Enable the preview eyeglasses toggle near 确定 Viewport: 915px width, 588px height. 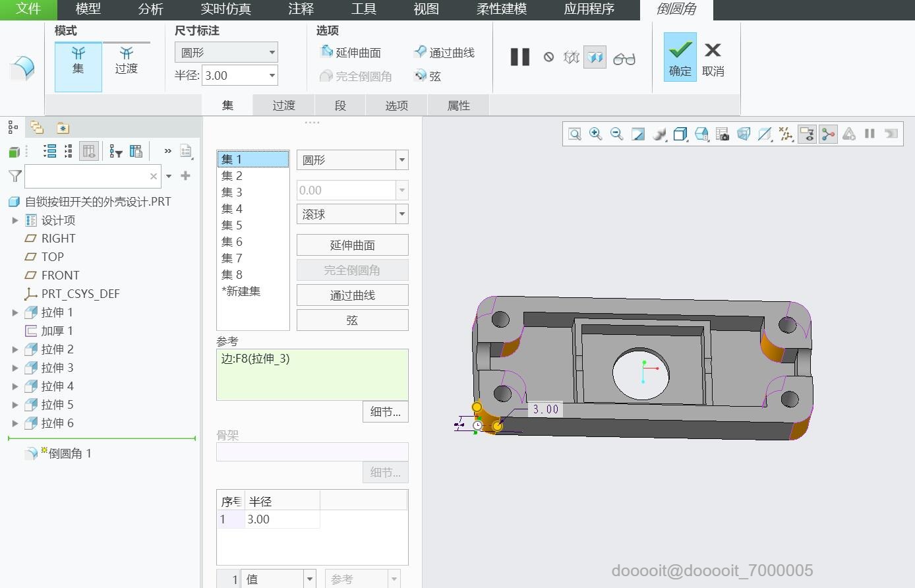[x=624, y=57]
